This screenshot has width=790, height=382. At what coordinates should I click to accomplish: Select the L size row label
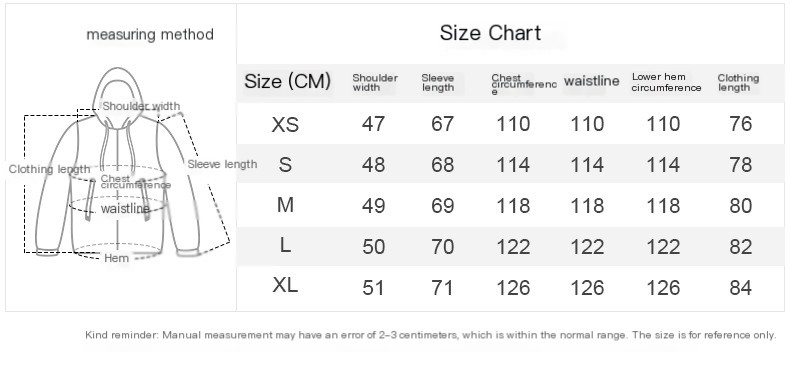[285, 246]
